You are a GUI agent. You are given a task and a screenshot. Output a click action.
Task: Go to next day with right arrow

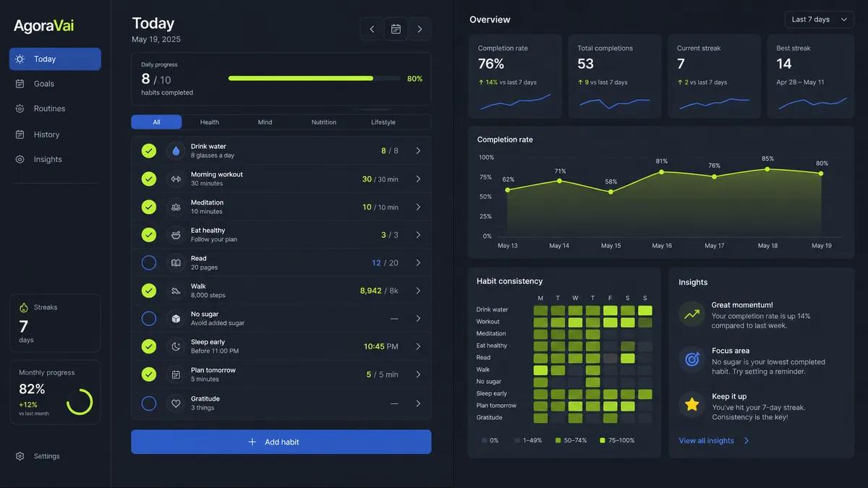coord(420,29)
